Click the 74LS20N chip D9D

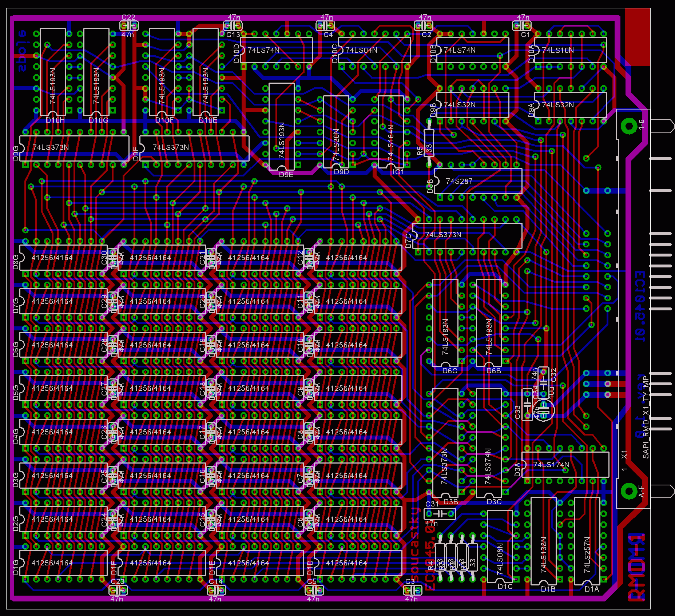tap(336, 132)
